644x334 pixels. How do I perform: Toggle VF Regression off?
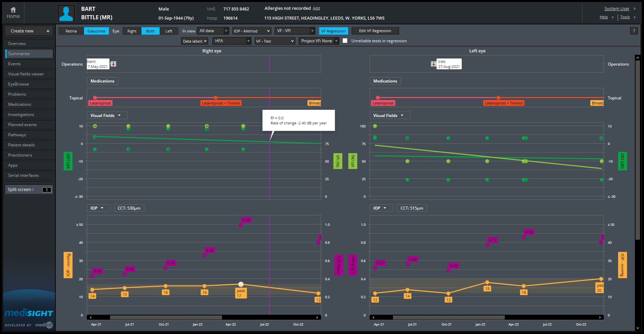(333, 31)
